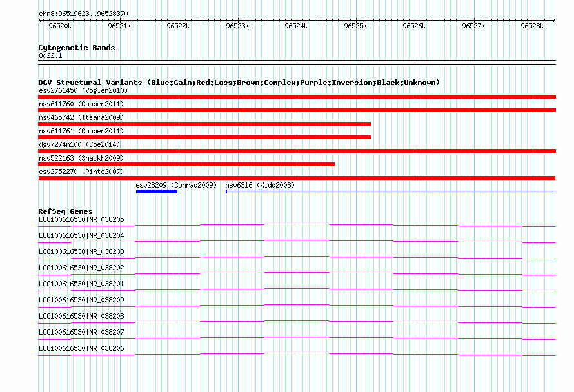Click the 96521k ruler tick label
Image resolution: width=574 pixels, height=392 pixels.
pyautogui.click(x=119, y=26)
